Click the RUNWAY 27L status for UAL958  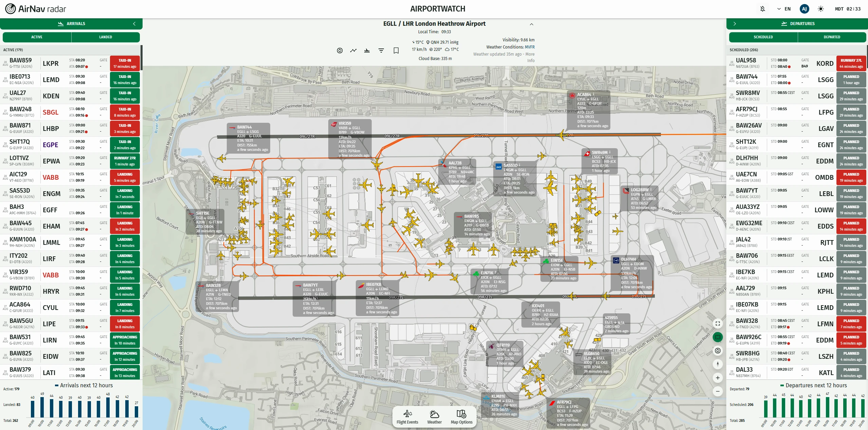tap(851, 63)
